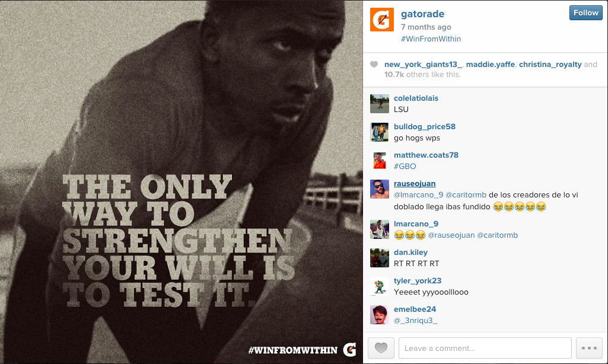This screenshot has height=364, width=608.
Task: Open maddie.yaffe profile from likes
Action: point(491,65)
